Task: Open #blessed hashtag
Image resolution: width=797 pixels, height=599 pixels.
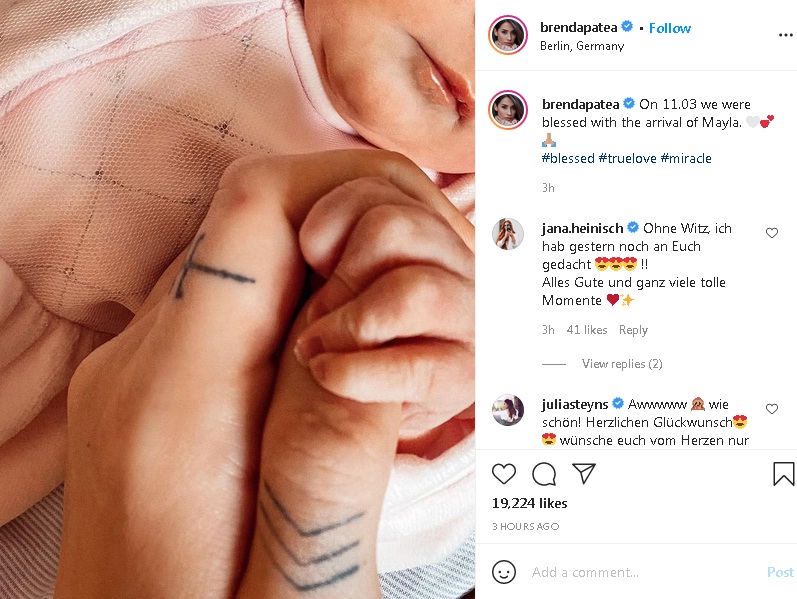Action: [568, 158]
